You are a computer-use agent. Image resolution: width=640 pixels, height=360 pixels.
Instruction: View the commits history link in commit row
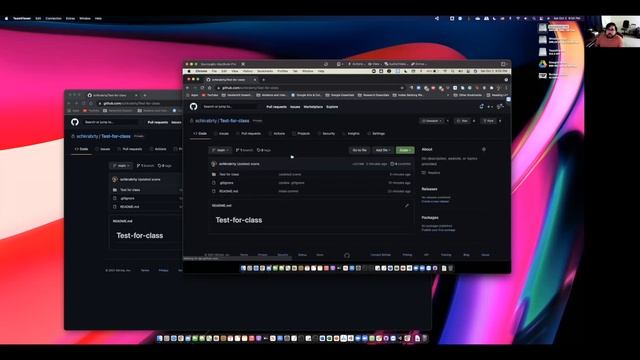click(x=400, y=164)
